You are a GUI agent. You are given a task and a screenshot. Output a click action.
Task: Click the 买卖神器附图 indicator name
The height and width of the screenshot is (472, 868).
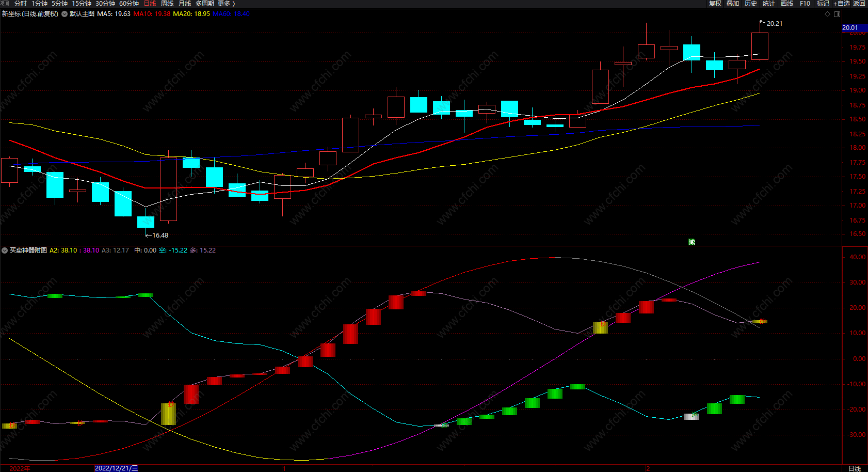[x=28, y=250]
